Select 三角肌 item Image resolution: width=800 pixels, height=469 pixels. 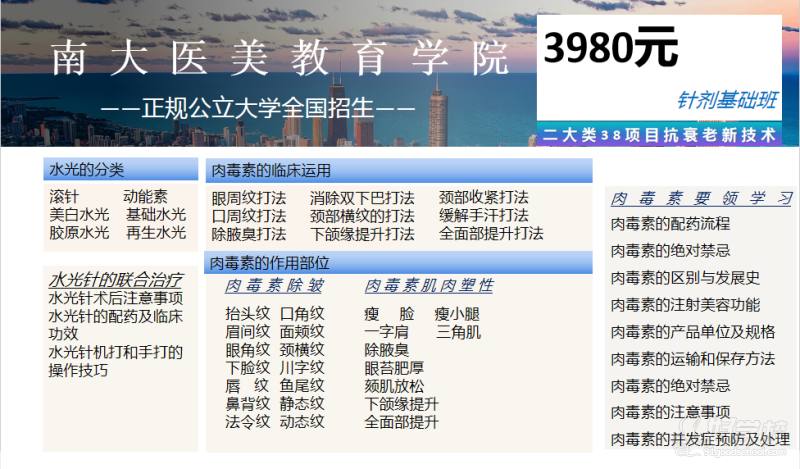(459, 332)
